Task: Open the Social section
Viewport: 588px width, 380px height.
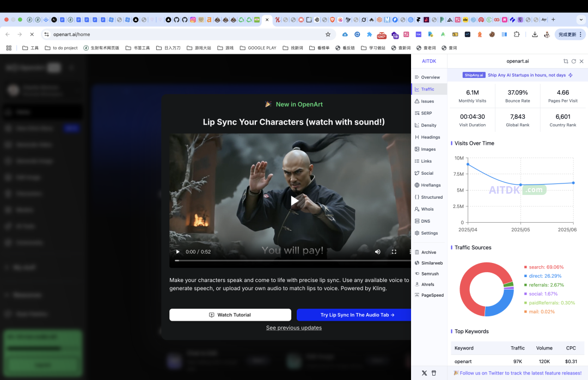Action: tap(424, 173)
